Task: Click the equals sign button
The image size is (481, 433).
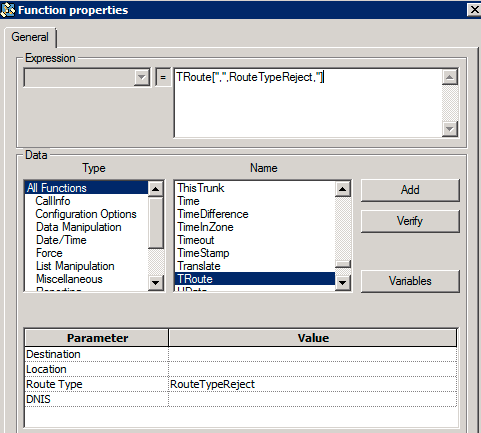Action: (163, 77)
